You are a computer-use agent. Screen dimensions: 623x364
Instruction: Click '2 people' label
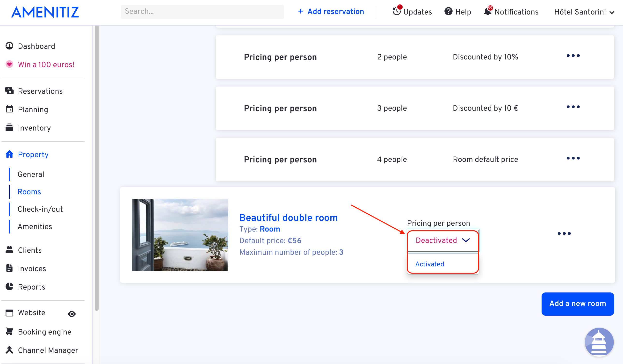click(x=392, y=57)
